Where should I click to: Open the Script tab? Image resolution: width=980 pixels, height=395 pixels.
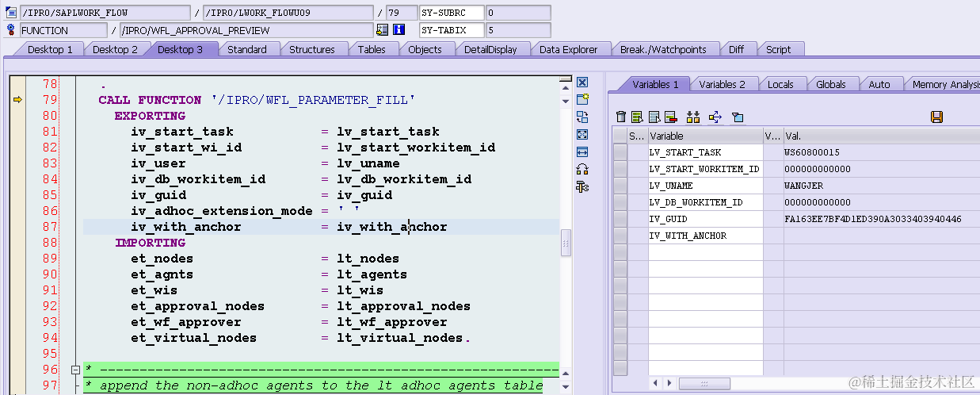(778, 49)
